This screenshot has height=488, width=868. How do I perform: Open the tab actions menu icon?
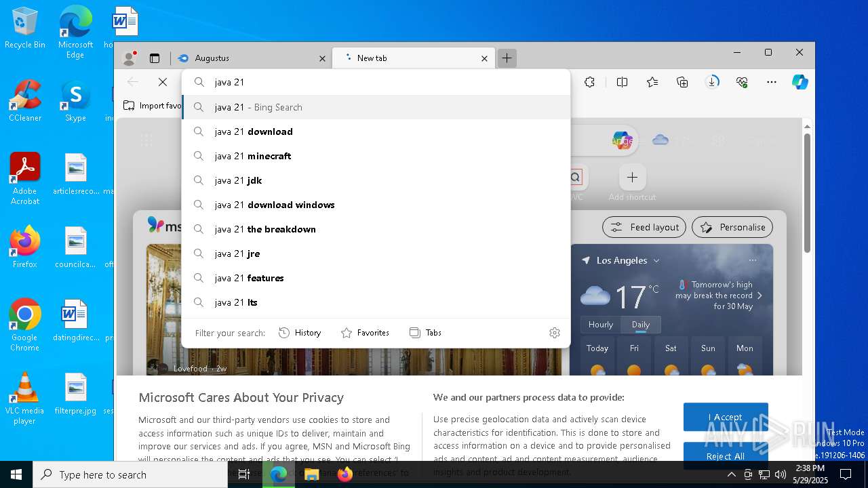point(155,58)
